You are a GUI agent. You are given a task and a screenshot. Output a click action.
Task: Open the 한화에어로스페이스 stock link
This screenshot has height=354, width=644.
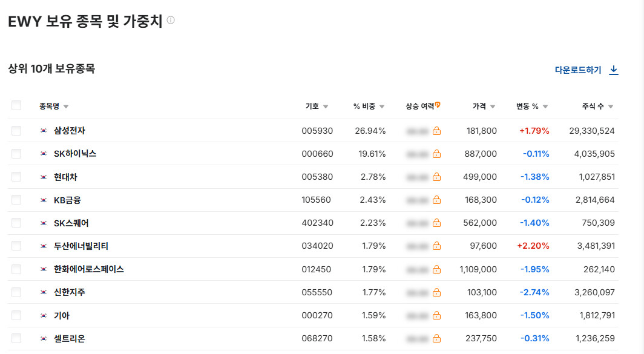pos(89,269)
